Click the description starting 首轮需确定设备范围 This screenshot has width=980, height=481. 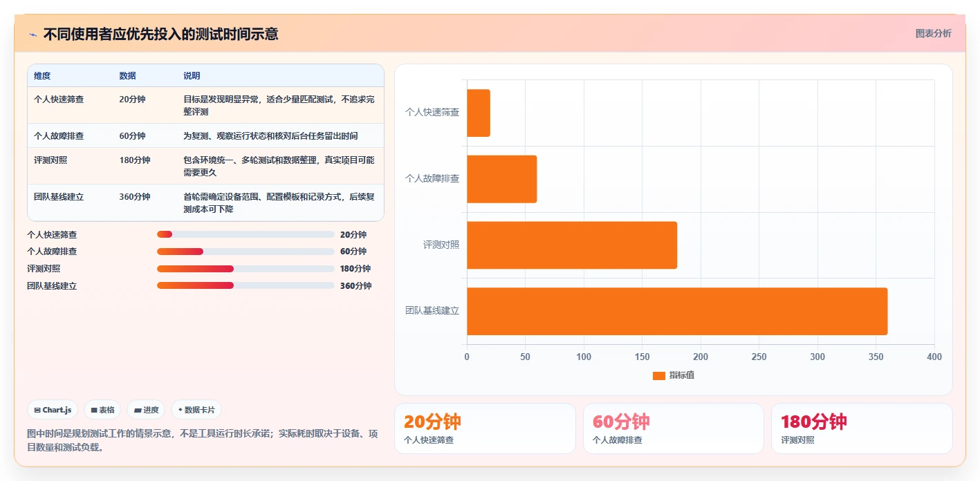point(279,203)
